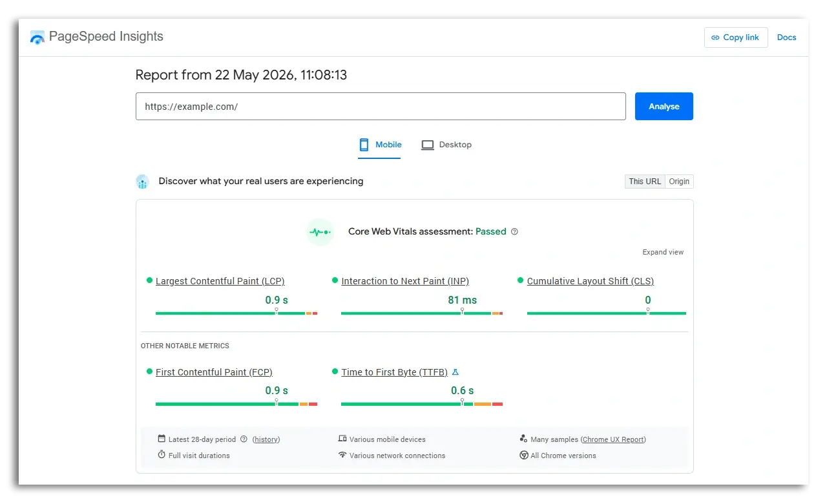Image resolution: width=827 pixels, height=504 pixels.
Task: Open the Docs link
Action: [786, 37]
